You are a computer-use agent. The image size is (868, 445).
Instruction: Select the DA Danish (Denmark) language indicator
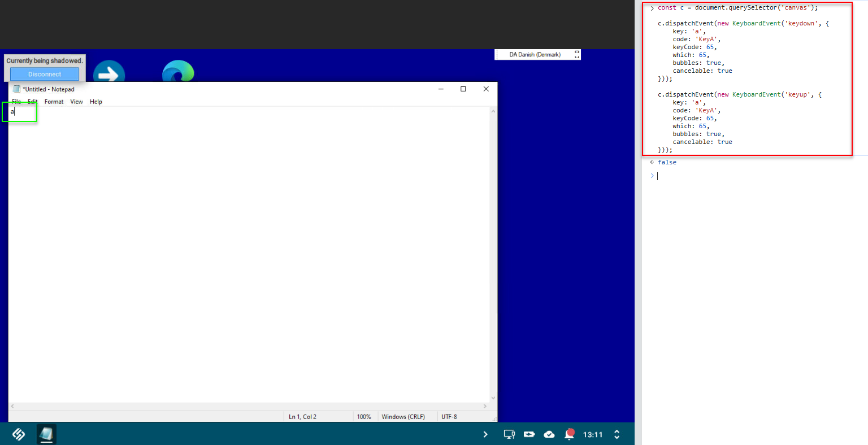pos(535,54)
